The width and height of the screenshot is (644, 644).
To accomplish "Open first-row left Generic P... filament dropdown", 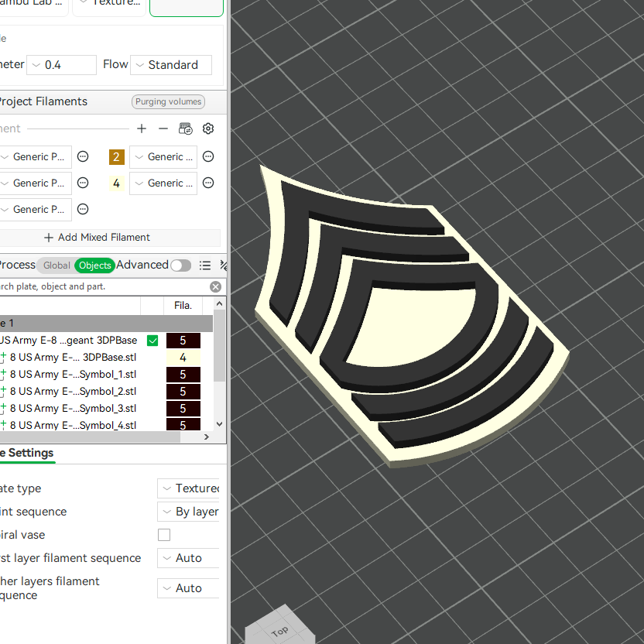I will coord(35,157).
